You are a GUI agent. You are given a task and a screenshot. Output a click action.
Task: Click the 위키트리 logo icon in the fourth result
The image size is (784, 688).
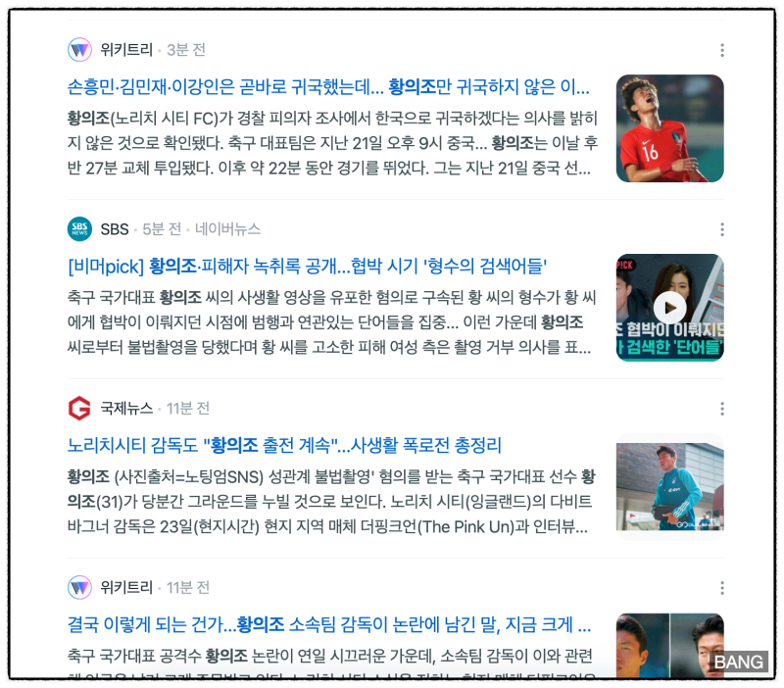pos(79,587)
